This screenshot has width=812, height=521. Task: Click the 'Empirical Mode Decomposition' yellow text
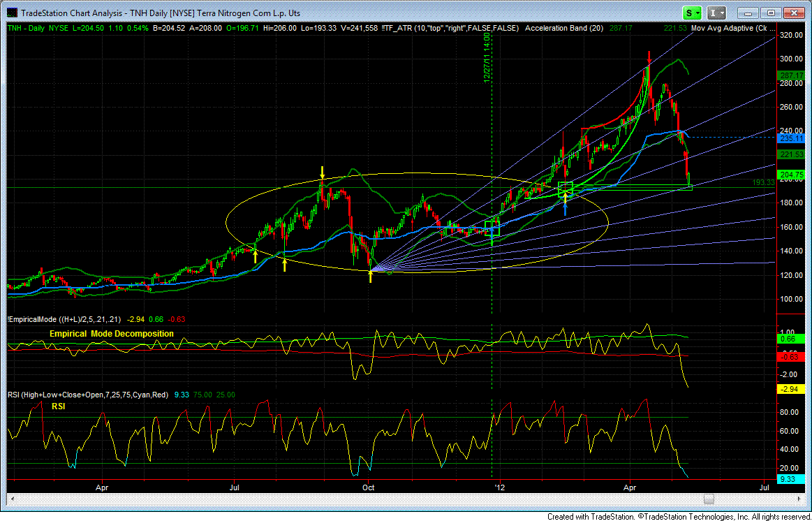click(111, 334)
